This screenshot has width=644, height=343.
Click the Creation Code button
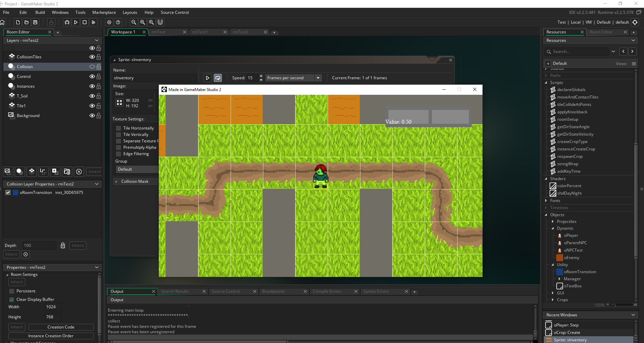point(61,327)
